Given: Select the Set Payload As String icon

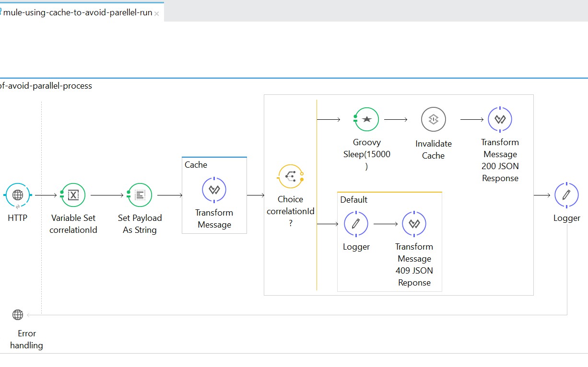Looking at the screenshot, I should point(140,195).
